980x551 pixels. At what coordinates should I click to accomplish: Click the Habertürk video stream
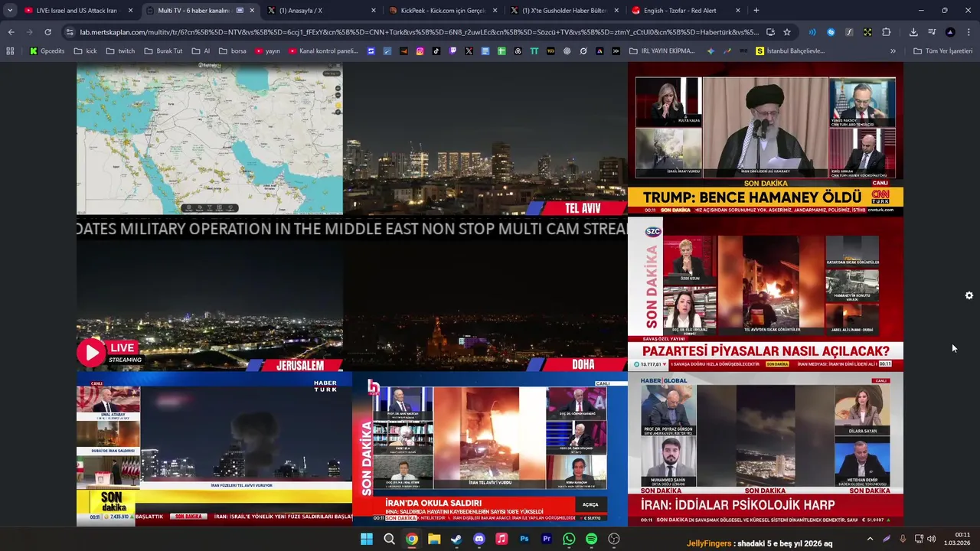214,449
